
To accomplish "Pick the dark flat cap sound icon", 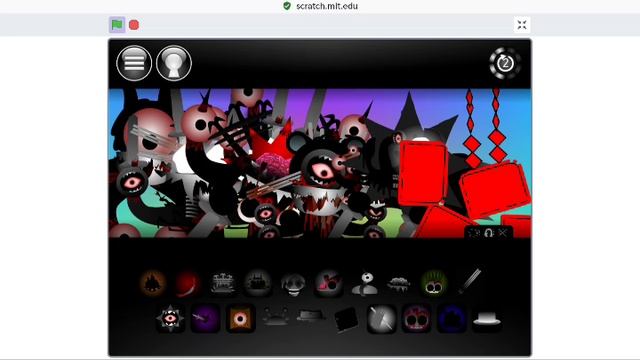I will coord(311,316).
